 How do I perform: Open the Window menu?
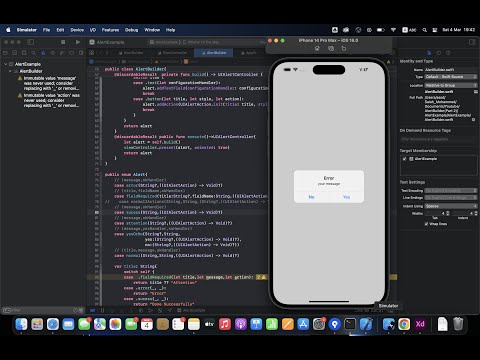point(152,30)
